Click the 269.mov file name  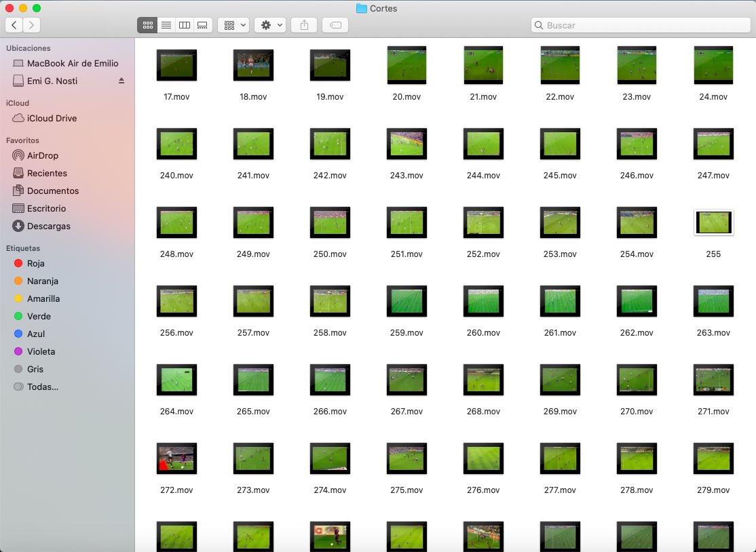560,412
